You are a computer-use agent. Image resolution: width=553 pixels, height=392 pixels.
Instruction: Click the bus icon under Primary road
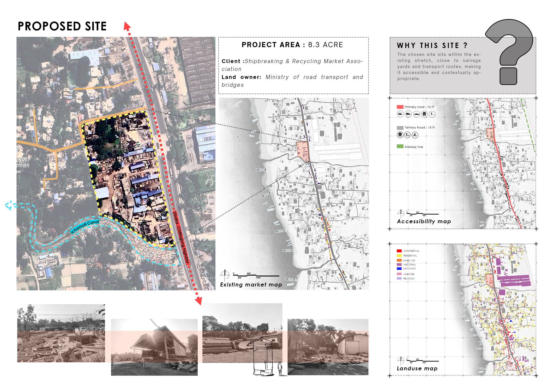[x=400, y=114]
